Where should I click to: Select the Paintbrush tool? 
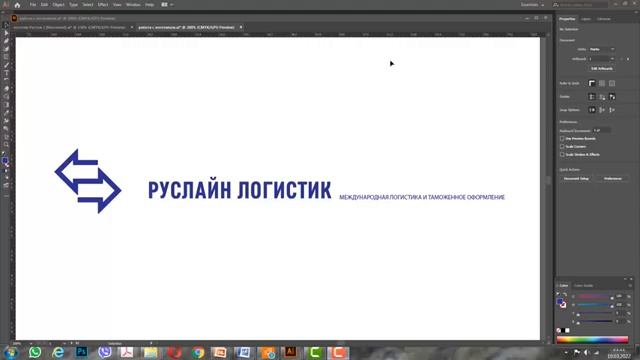[x=6, y=65]
